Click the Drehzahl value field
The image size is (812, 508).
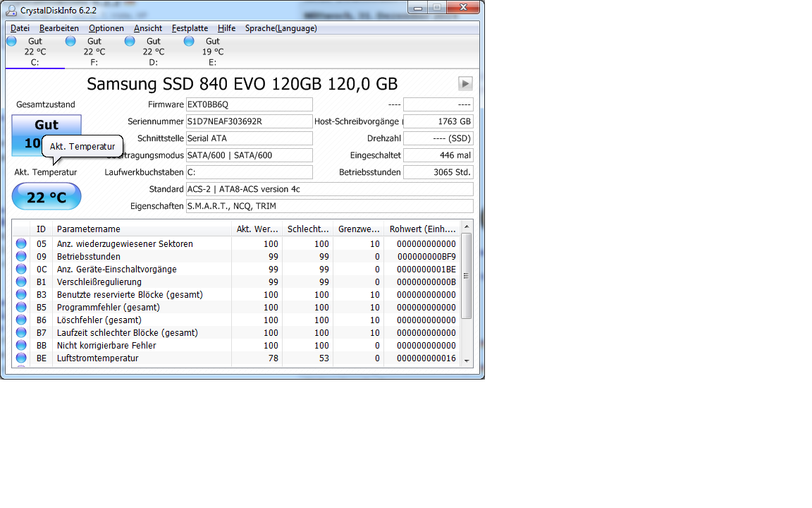coord(438,138)
